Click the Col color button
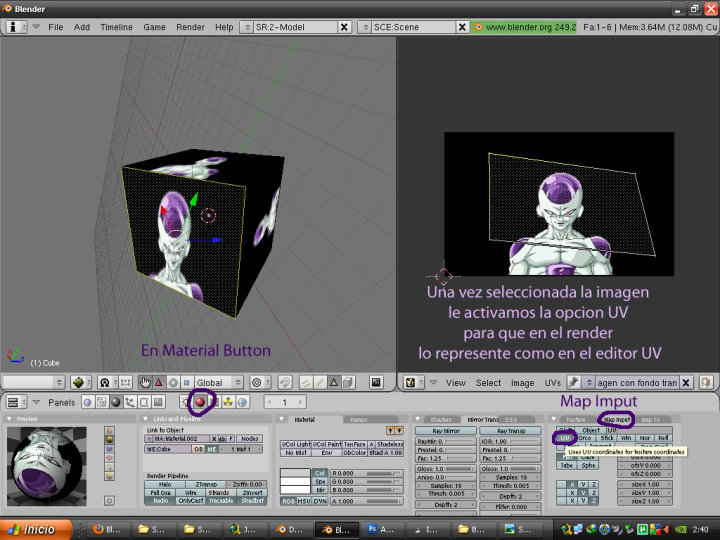 pyautogui.click(x=320, y=473)
